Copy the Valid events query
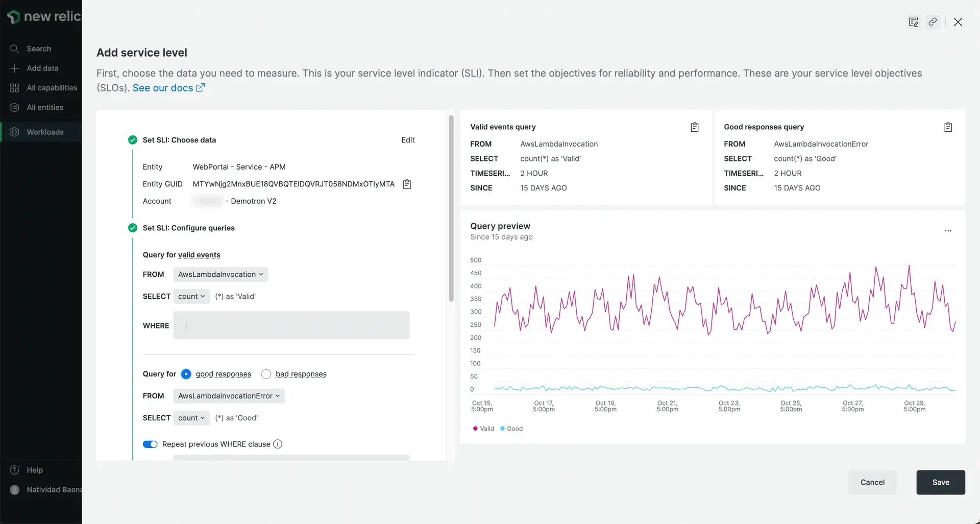Viewport: 980px width, 524px height. click(x=694, y=127)
